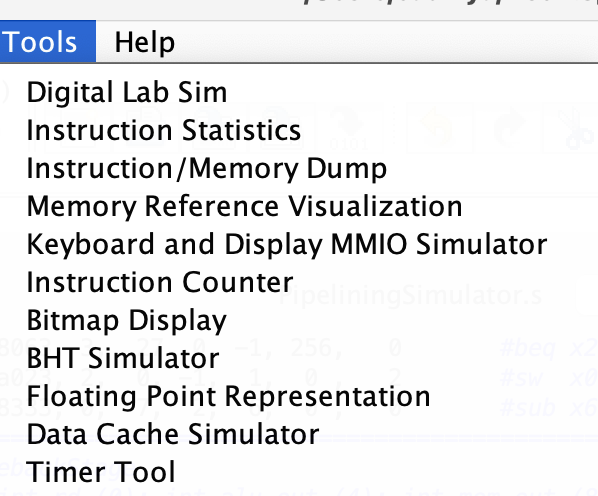Choose Floating Point Representation
The width and height of the screenshot is (598, 496).
tap(229, 396)
